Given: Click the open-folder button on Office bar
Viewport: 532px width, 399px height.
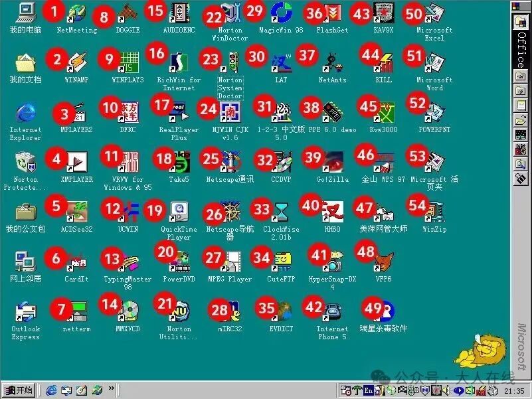Looking at the screenshot, I should point(521,120).
